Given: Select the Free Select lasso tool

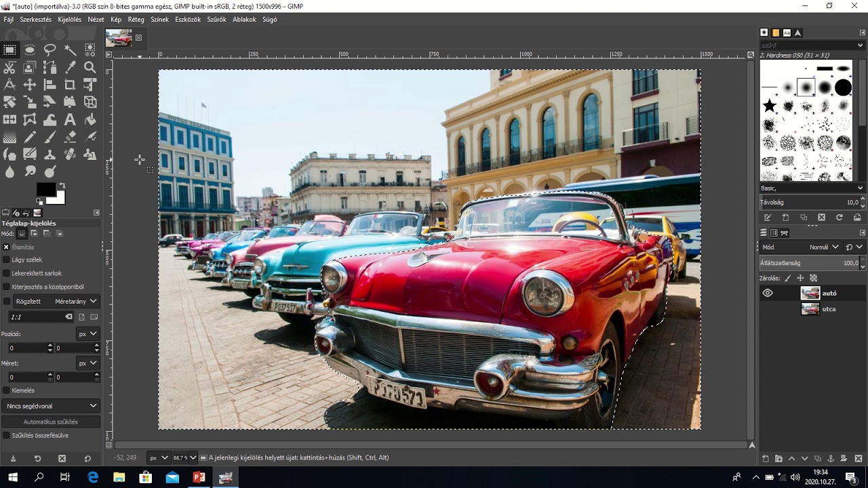Looking at the screenshot, I should pos(50,49).
